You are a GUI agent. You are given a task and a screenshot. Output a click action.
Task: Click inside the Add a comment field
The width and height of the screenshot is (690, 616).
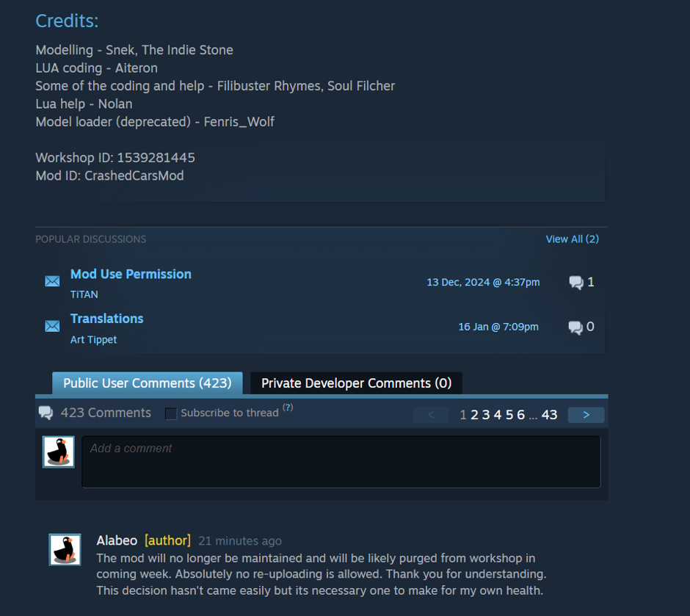click(x=341, y=462)
